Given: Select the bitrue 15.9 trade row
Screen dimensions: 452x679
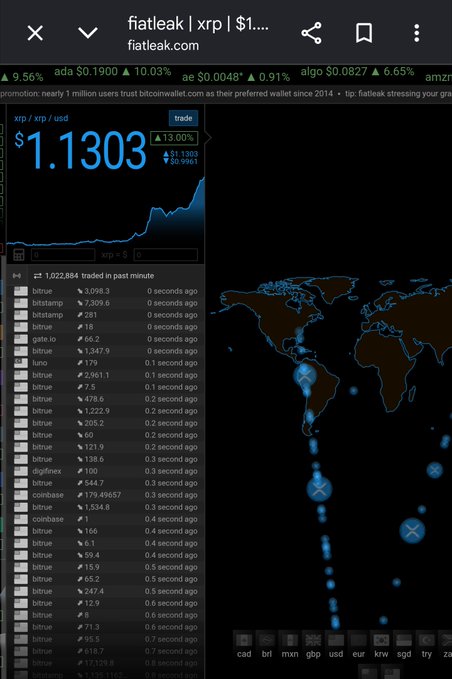Looking at the screenshot, I should [x=106, y=567].
